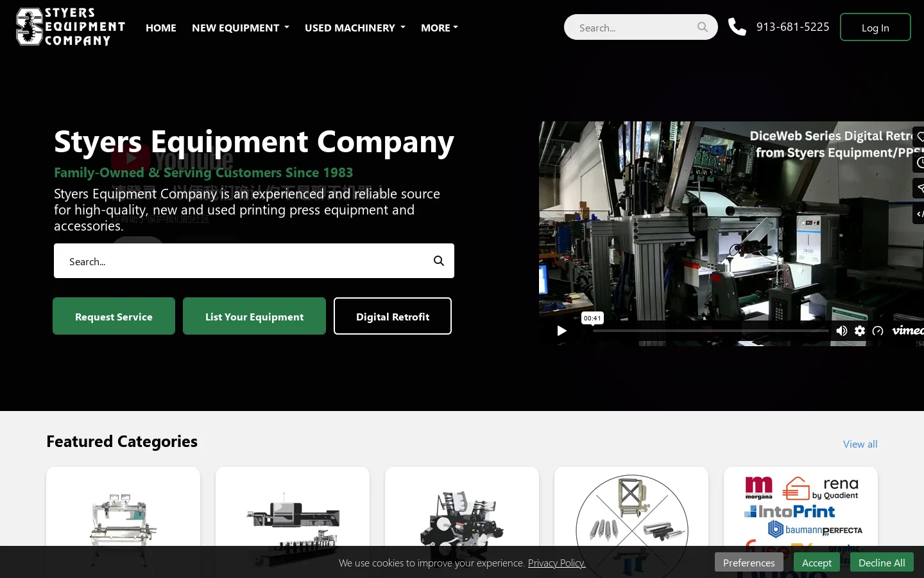This screenshot has width=924, height=578.
Task: Like the video with heart icon
Action: click(919, 137)
